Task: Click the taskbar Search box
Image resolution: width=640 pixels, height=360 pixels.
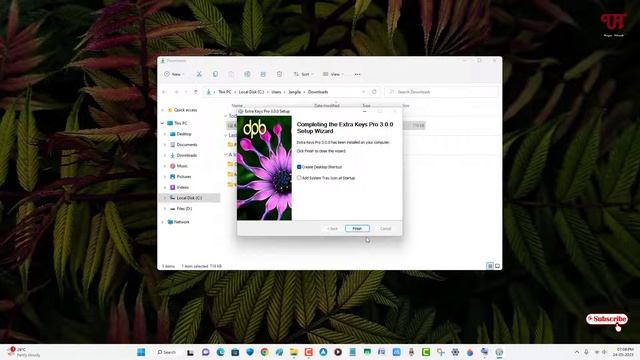Action: (x=167, y=352)
